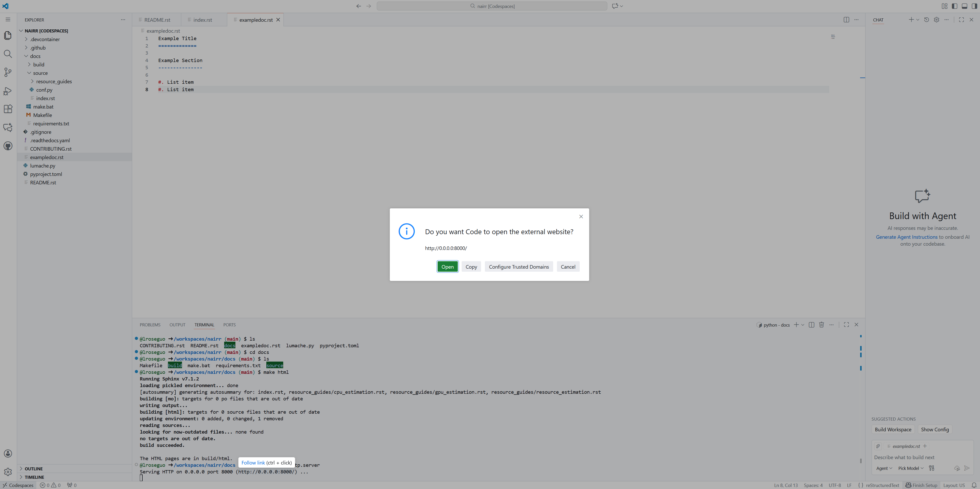Open the OUTPUT panel tab
The image size is (980, 489).
pyautogui.click(x=177, y=325)
